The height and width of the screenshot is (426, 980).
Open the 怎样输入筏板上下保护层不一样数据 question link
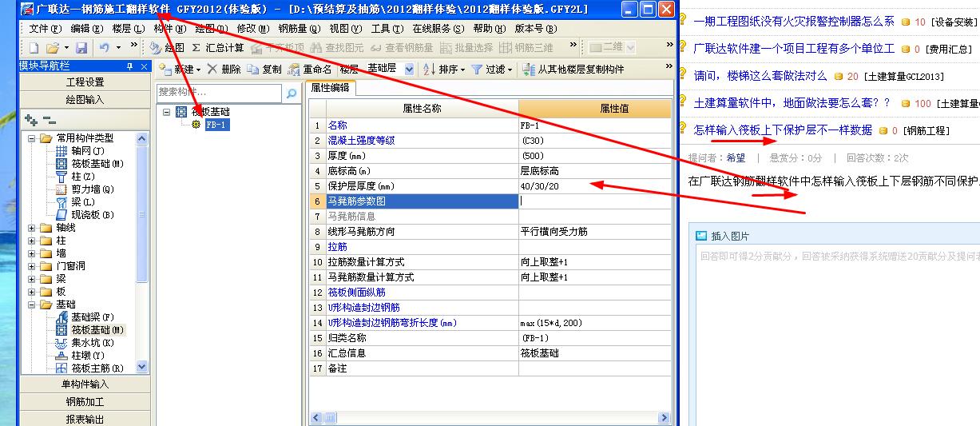(x=783, y=129)
